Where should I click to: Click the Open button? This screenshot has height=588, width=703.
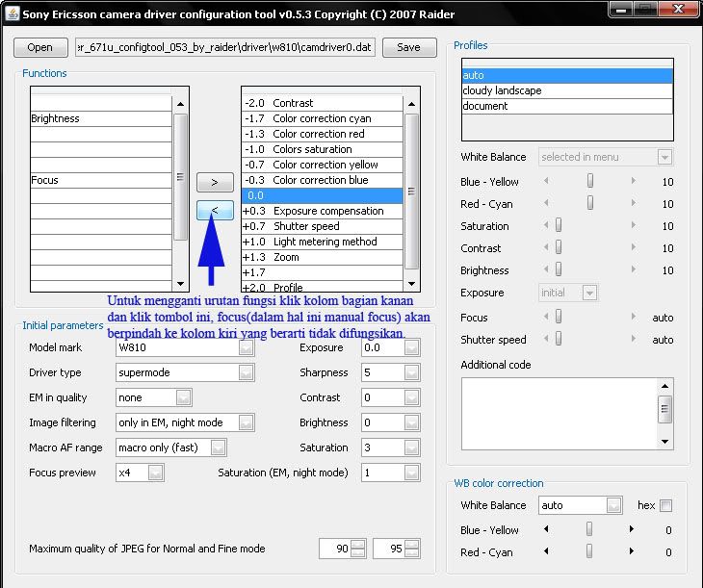tap(40, 47)
